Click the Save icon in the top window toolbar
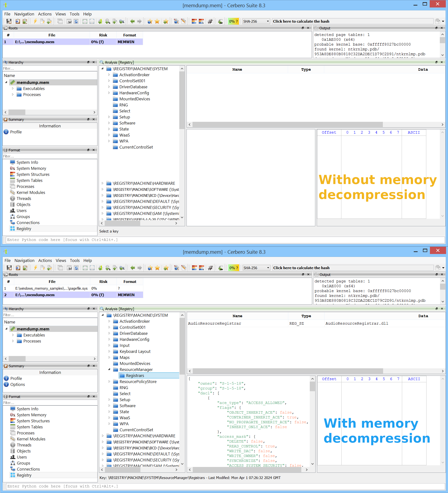 (x=9, y=21)
